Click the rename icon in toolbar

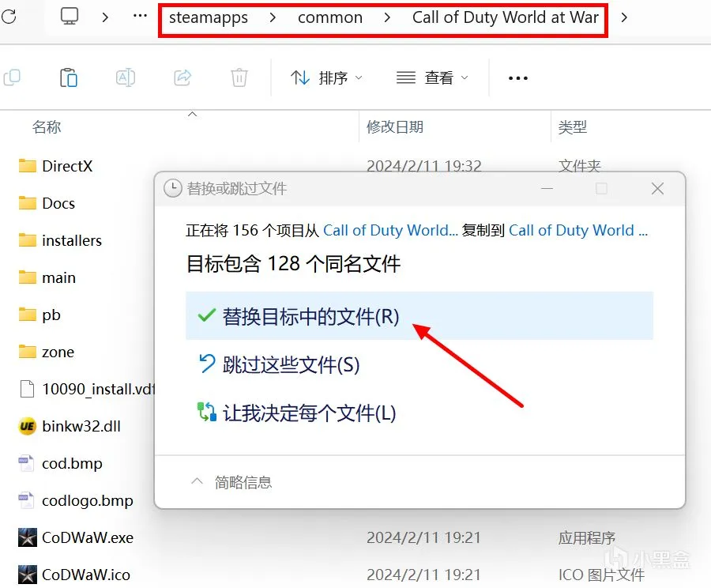click(x=125, y=77)
